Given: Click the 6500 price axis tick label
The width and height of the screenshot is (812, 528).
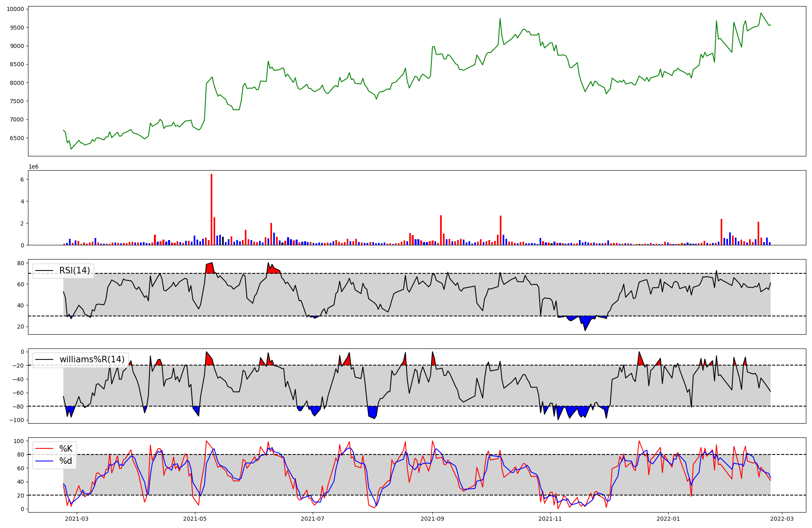Looking at the screenshot, I should (17, 138).
